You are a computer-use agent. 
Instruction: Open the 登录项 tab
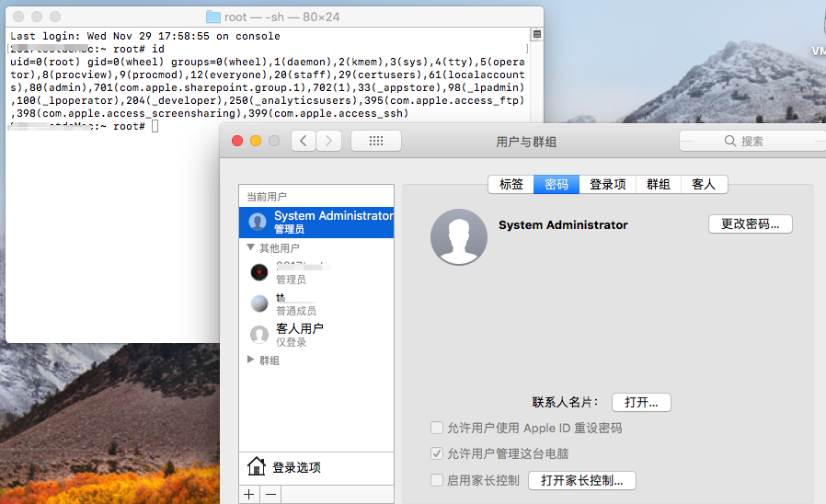pyautogui.click(x=607, y=184)
